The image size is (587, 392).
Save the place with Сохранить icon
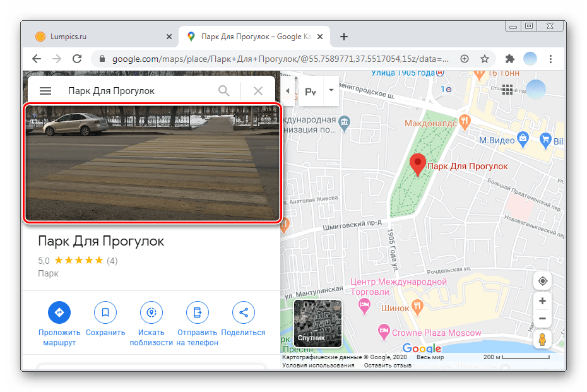(105, 312)
